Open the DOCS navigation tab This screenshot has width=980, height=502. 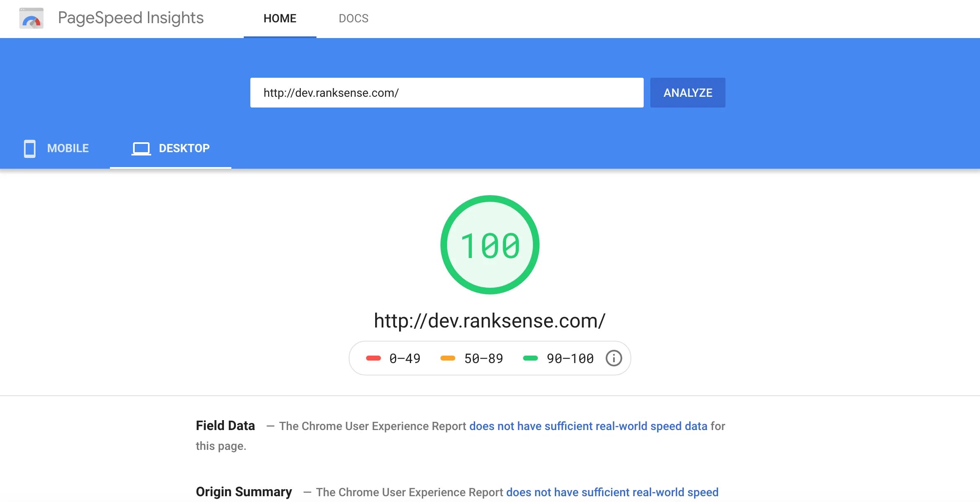[x=353, y=19]
